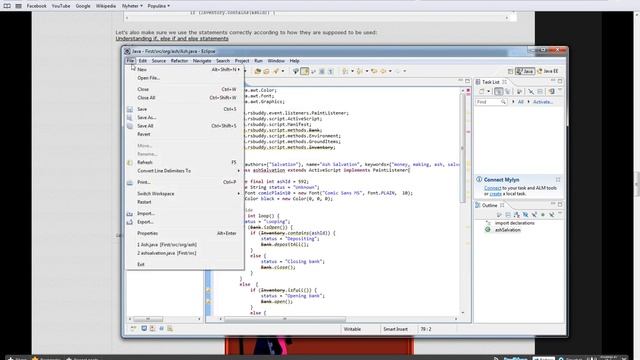The image size is (640, 360).
Task: Click the Print icon in File menu
Action: tap(130, 182)
